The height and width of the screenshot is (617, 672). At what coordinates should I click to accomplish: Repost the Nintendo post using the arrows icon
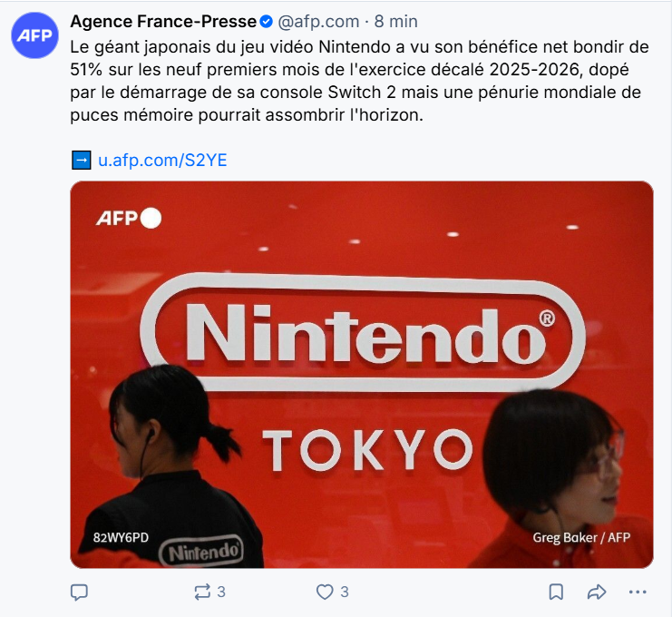pos(202,593)
